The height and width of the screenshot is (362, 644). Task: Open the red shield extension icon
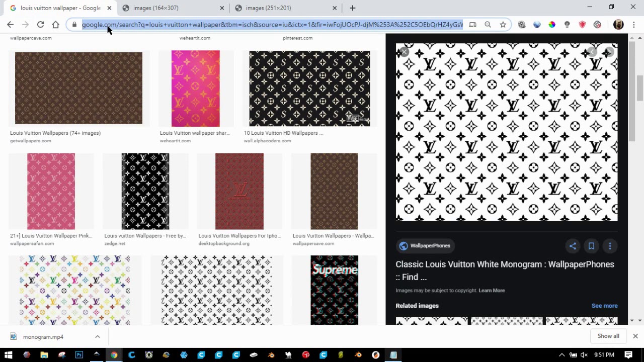(x=582, y=24)
